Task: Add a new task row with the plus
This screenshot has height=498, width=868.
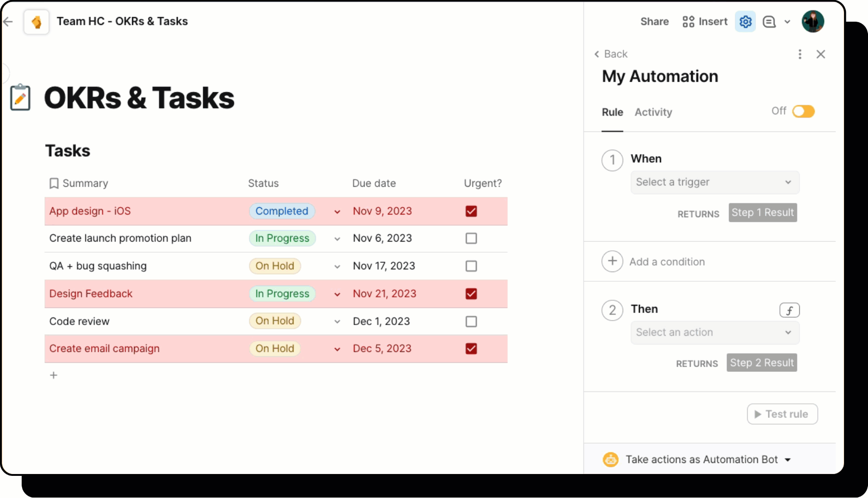Action: pos(53,375)
